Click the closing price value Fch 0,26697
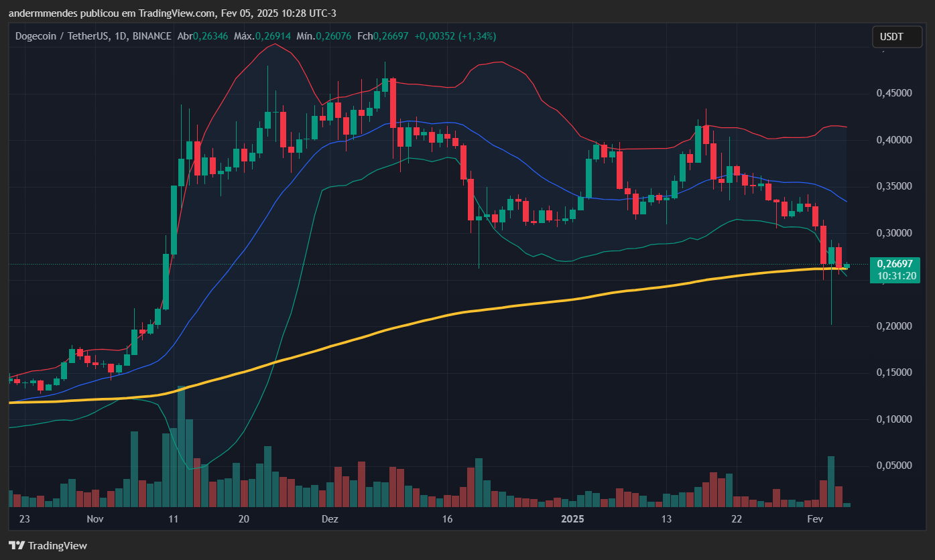935x560 pixels. coord(383,36)
